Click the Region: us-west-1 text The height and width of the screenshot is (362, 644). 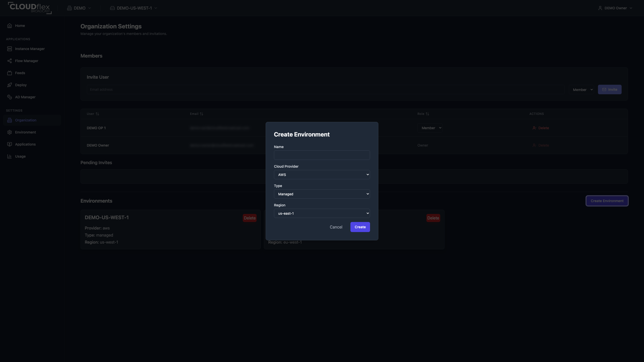101,242
